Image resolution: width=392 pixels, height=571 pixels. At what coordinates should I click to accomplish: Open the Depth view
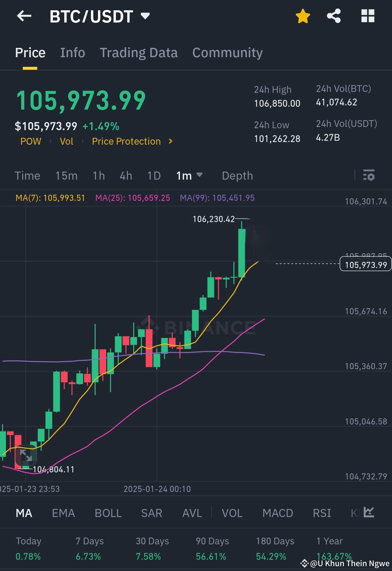coord(237,175)
